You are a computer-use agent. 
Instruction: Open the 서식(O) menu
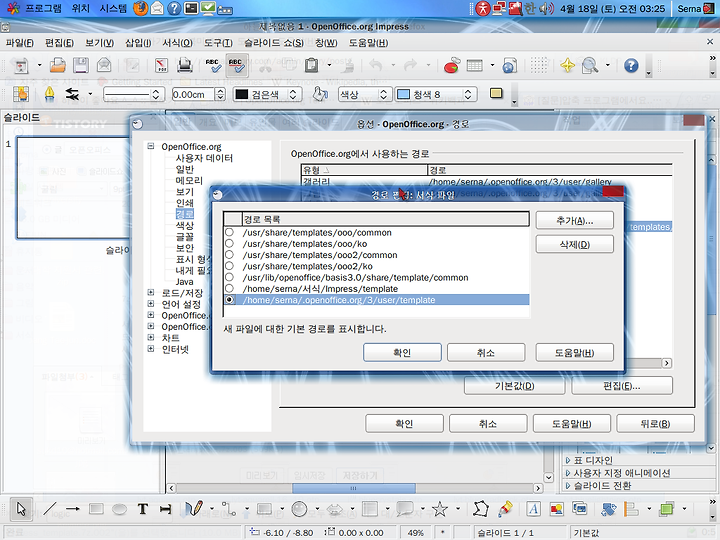pyautogui.click(x=177, y=43)
